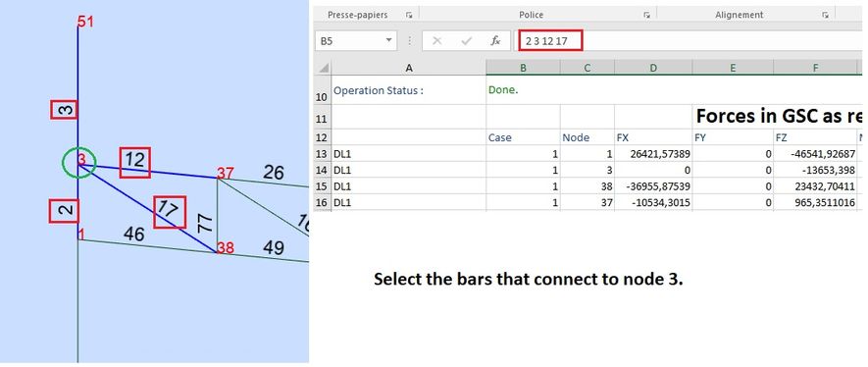Click the FZ column label cell
The image size is (868, 367).
coord(815,137)
